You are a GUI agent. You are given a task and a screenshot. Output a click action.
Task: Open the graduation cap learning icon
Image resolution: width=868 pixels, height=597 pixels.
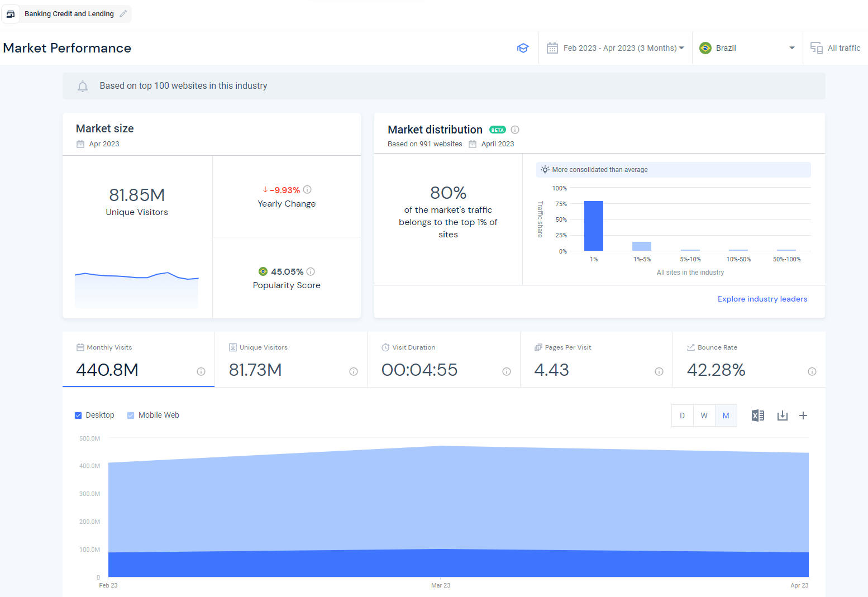point(523,48)
